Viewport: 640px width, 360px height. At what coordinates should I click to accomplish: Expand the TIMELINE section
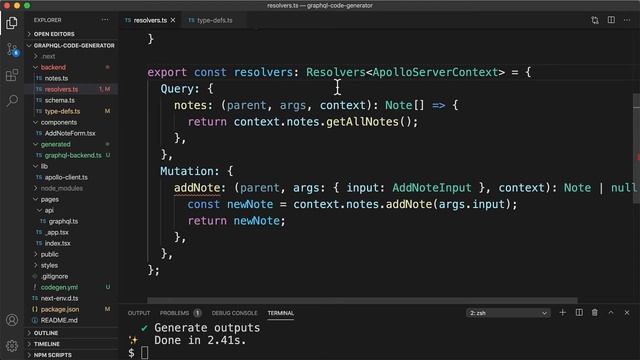tap(47, 344)
